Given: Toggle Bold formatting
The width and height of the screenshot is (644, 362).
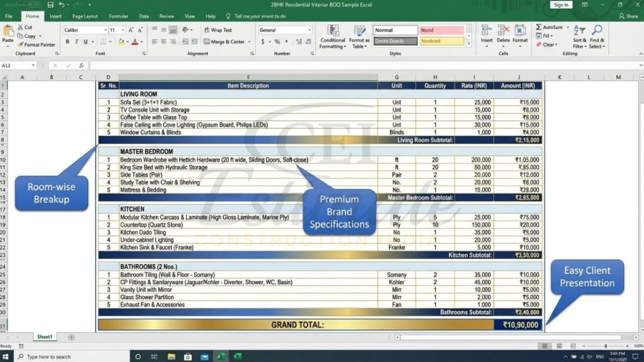Looking at the screenshot, I should tap(67, 42).
